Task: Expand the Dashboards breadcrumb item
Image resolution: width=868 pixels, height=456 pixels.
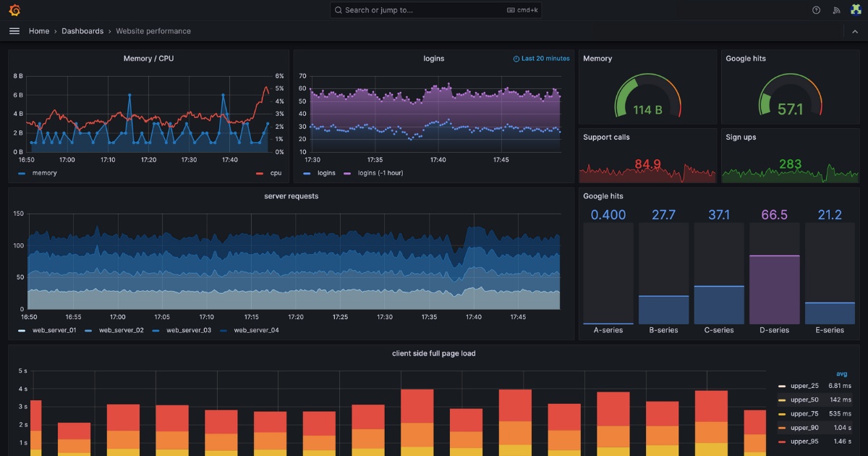Action: tap(82, 30)
